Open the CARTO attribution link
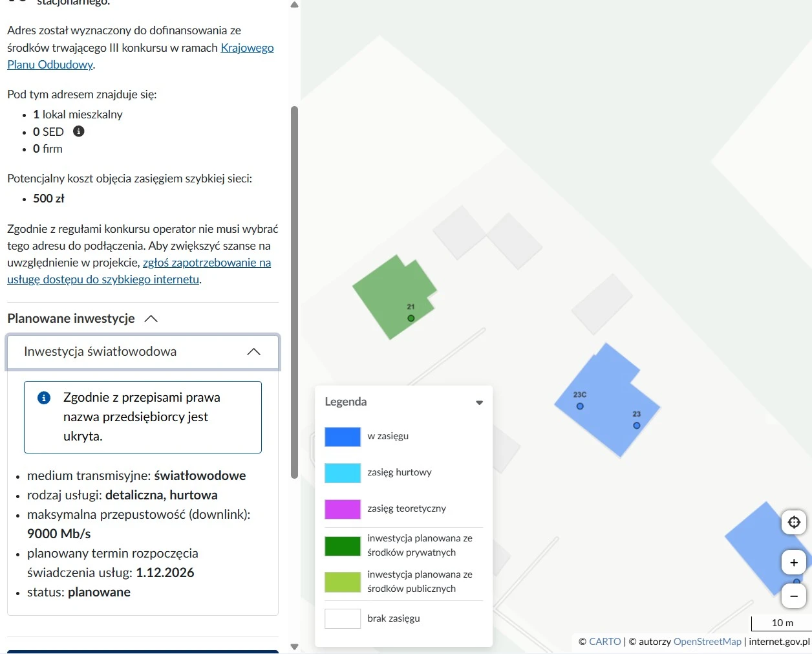The image size is (812, 654). coord(604,642)
